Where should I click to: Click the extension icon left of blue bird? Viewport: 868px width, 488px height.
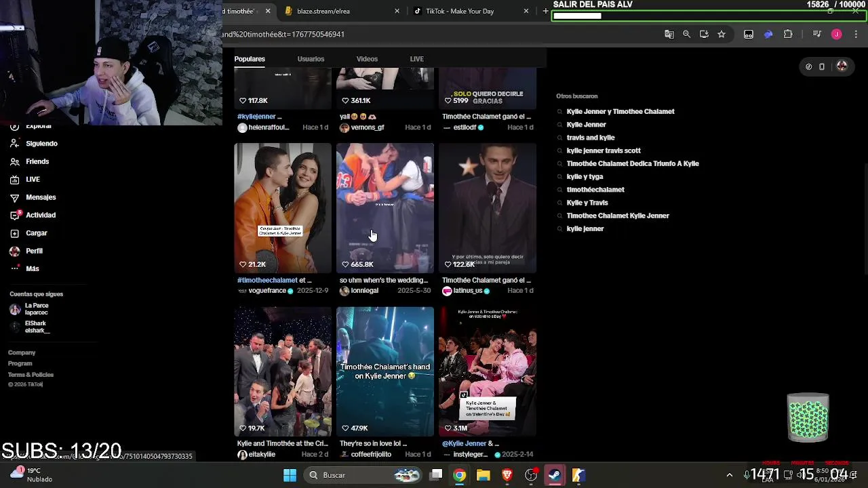pyautogui.click(x=749, y=34)
